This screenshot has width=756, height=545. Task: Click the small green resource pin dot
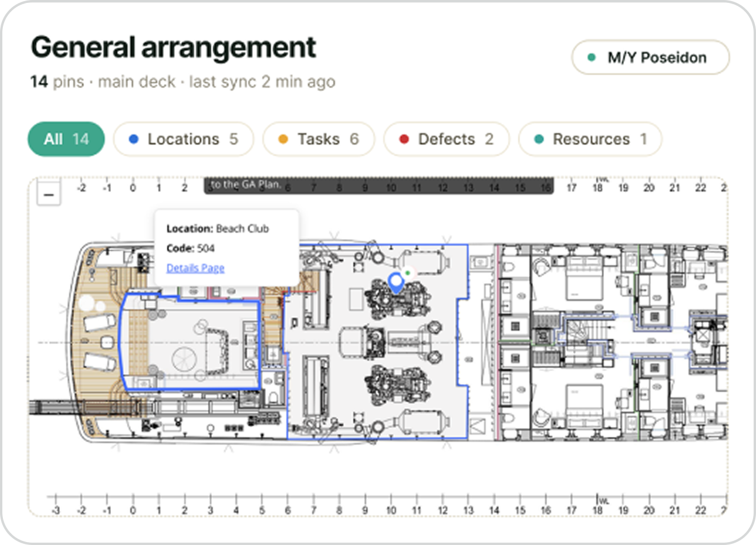click(408, 273)
